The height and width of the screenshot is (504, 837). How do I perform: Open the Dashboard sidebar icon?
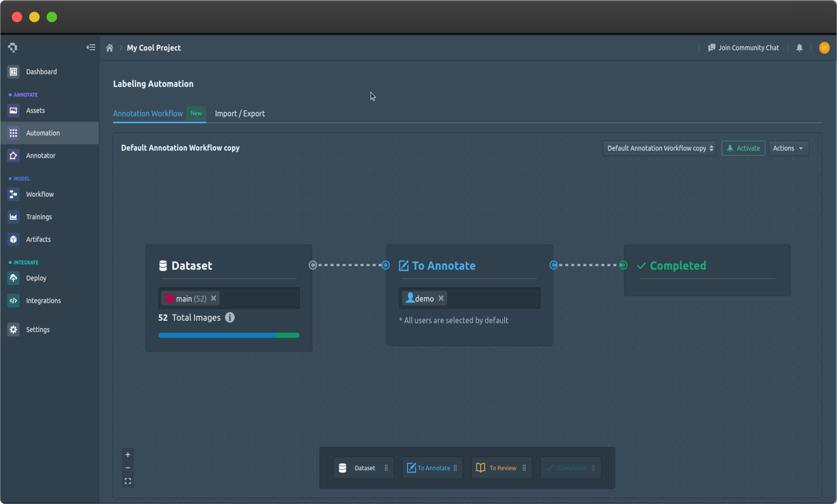tap(13, 71)
